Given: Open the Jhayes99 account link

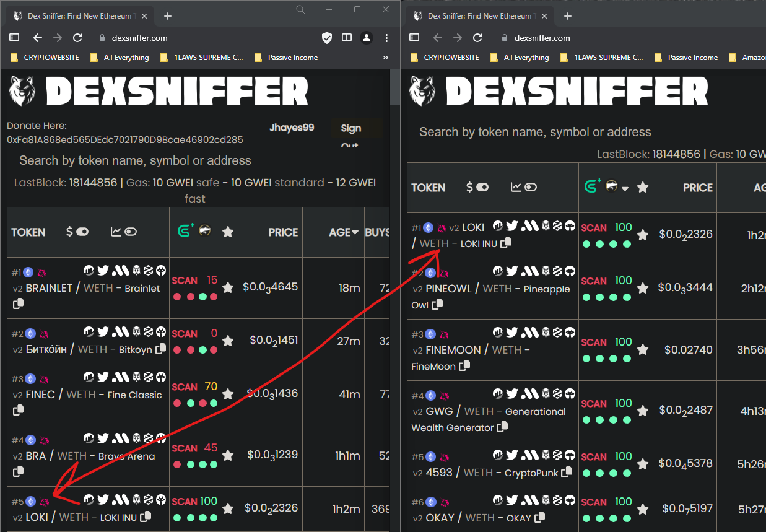Looking at the screenshot, I should click(x=292, y=128).
